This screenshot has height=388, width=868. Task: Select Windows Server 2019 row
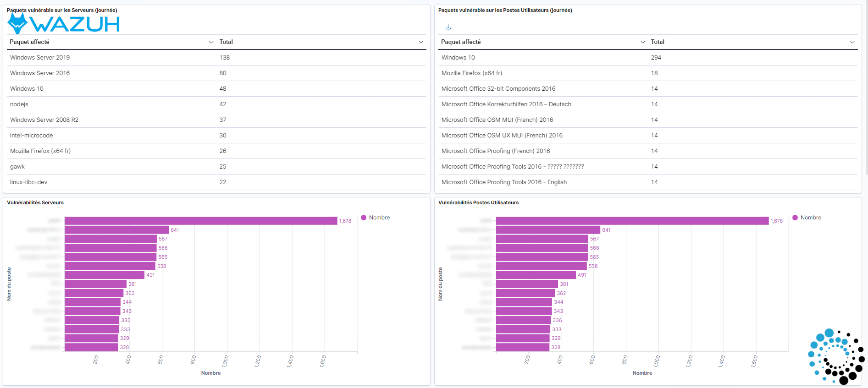point(217,58)
